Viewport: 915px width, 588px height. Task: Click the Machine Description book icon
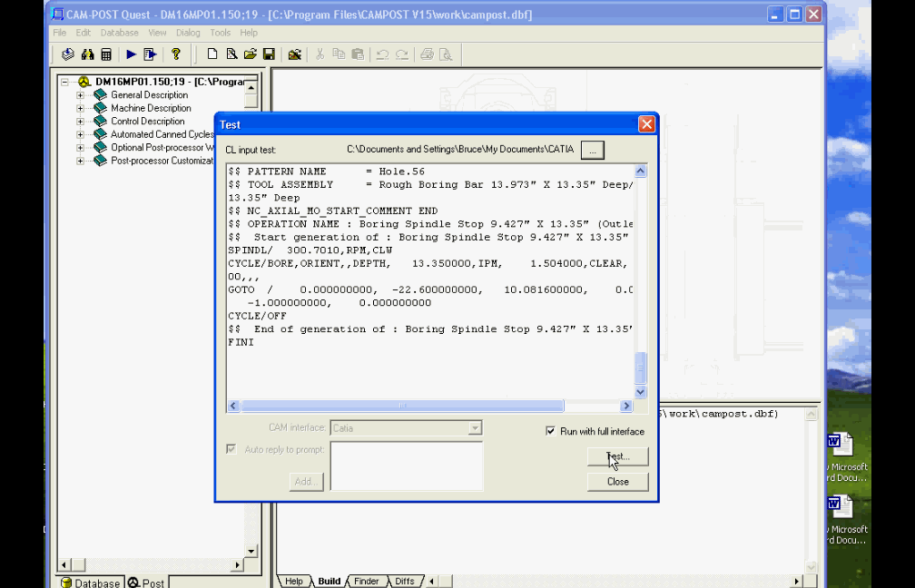(101, 108)
